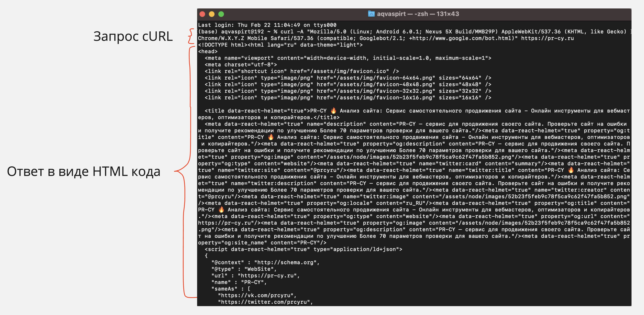This screenshot has height=315, width=644.
Task: Click the blue home folder icon in title bar
Action: pos(371,14)
